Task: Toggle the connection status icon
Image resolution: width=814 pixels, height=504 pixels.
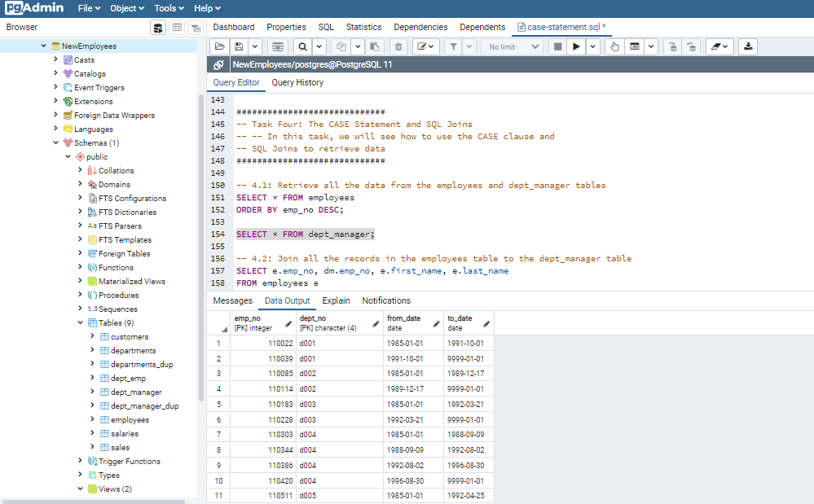Action: [218, 64]
